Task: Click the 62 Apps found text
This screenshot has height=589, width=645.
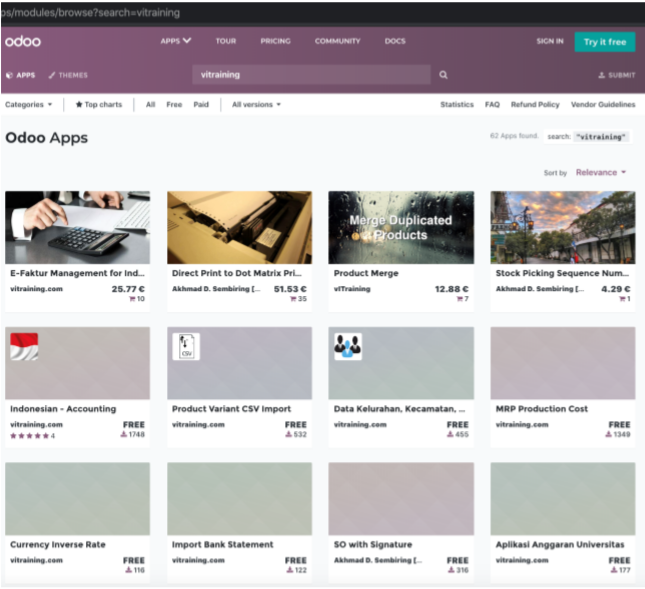Action: tap(514, 136)
